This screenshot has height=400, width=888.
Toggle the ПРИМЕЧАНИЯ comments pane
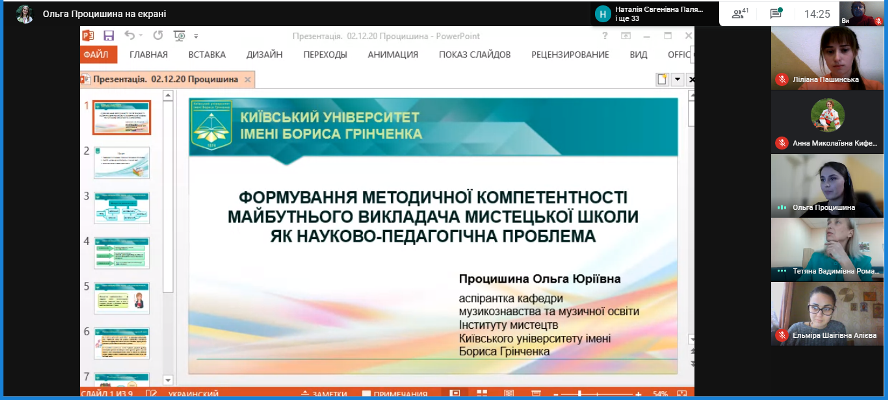pyautogui.click(x=394, y=394)
